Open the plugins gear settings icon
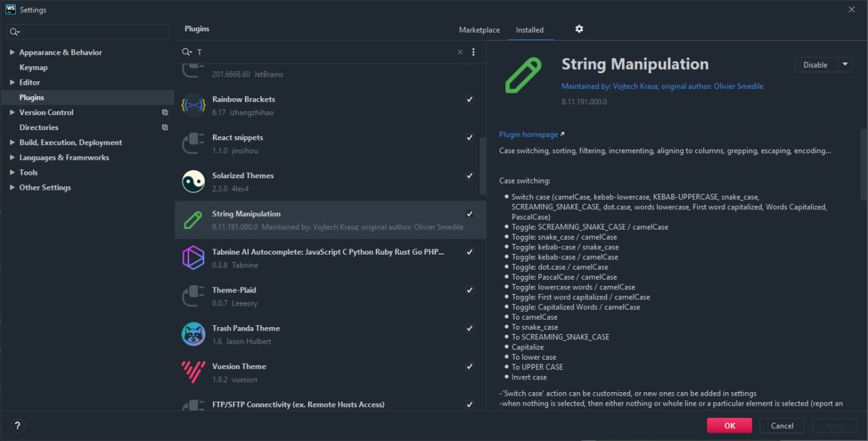 coord(579,29)
